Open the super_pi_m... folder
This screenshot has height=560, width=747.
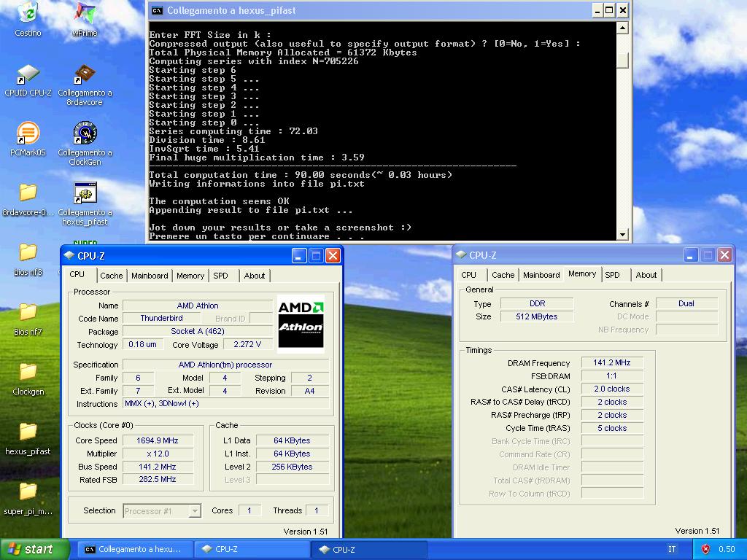pyautogui.click(x=28, y=499)
